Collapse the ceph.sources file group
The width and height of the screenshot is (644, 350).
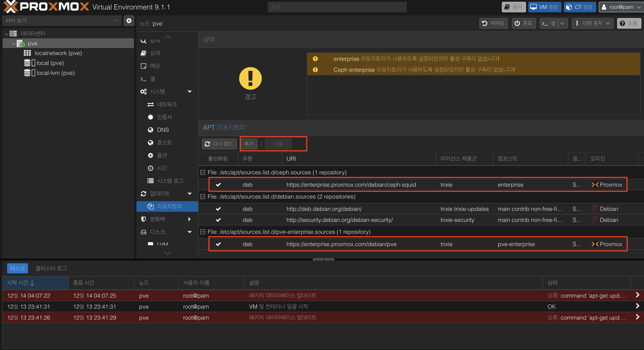203,172
